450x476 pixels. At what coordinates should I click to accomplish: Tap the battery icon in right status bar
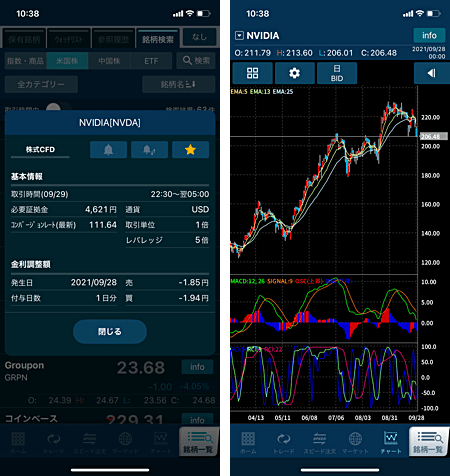point(434,14)
